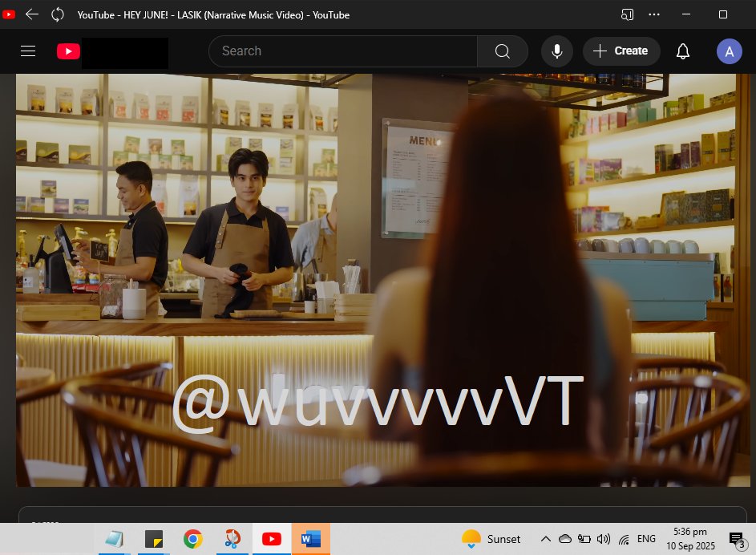Open Snipping Tool from the taskbar
The image size is (756, 555).
pos(232,539)
